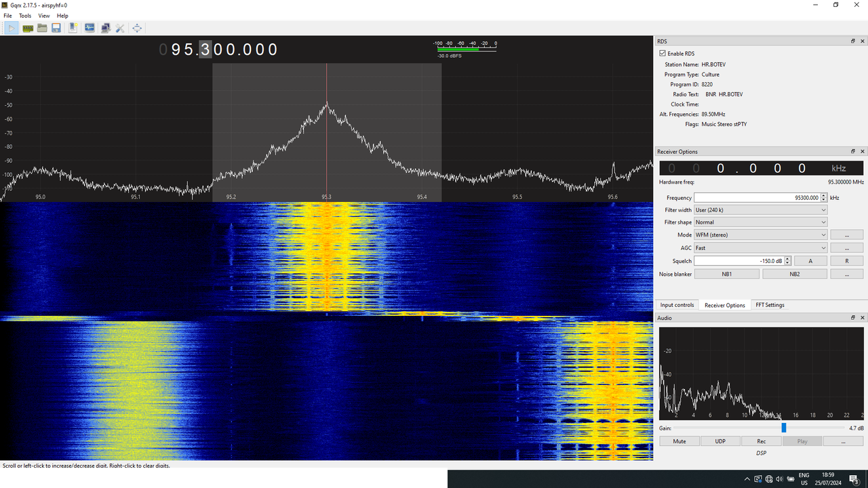Image resolution: width=868 pixels, height=488 pixels.
Task: Open the Mode dropdown WFM (stereo)
Action: click(x=761, y=235)
